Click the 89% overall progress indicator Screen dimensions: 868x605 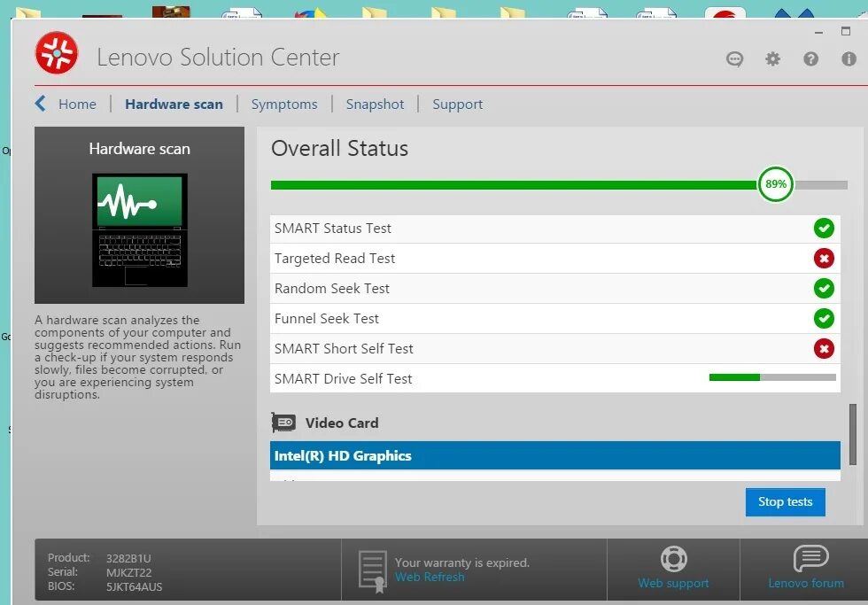coord(776,184)
